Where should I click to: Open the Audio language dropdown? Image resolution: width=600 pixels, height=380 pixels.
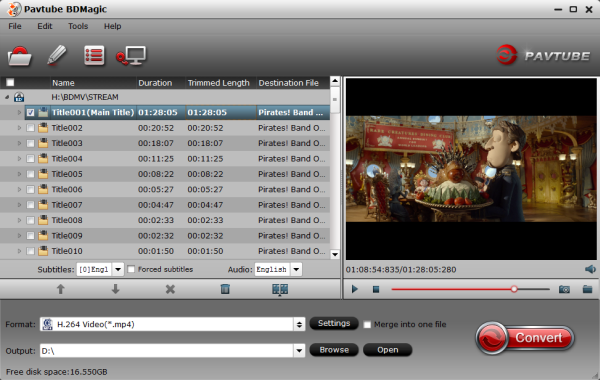pos(296,269)
